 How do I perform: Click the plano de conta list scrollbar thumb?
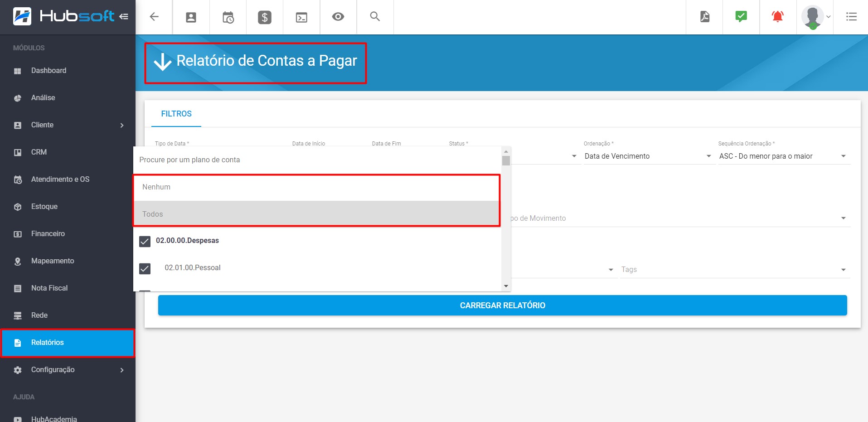click(506, 160)
